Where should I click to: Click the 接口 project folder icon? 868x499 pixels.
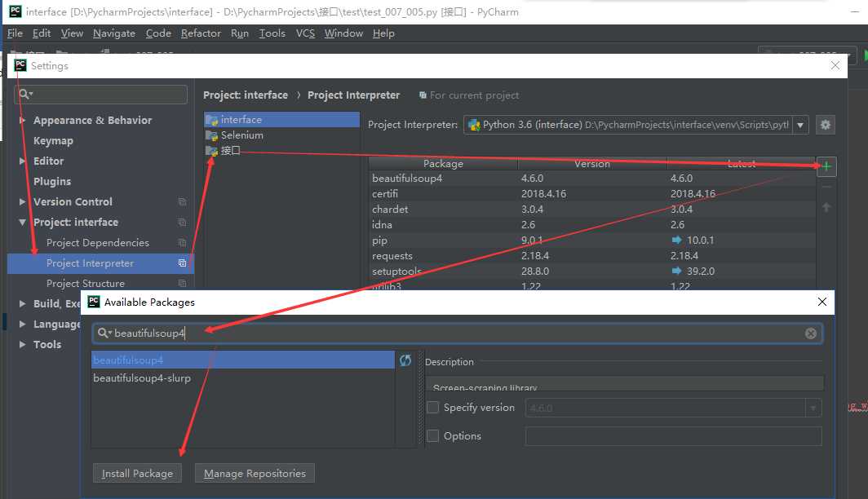[x=211, y=151]
